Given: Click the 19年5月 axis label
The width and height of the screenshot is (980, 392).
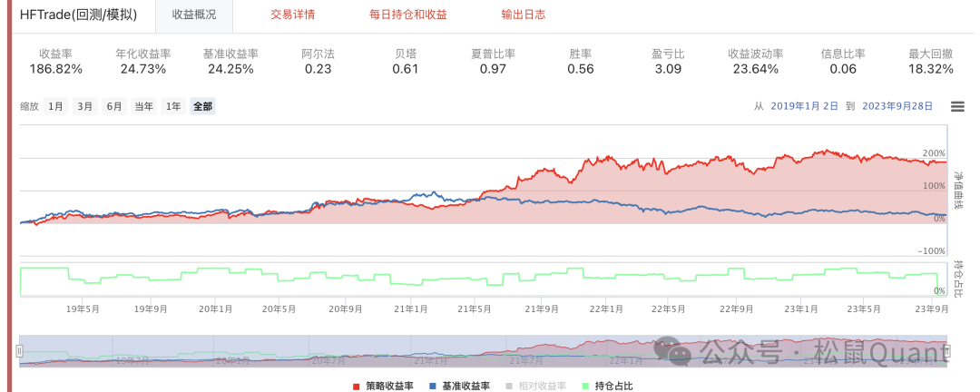Looking at the screenshot, I should tap(83, 309).
